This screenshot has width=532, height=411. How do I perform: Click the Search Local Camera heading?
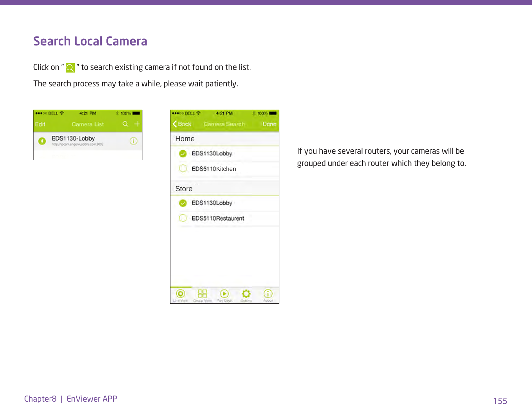(90, 41)
